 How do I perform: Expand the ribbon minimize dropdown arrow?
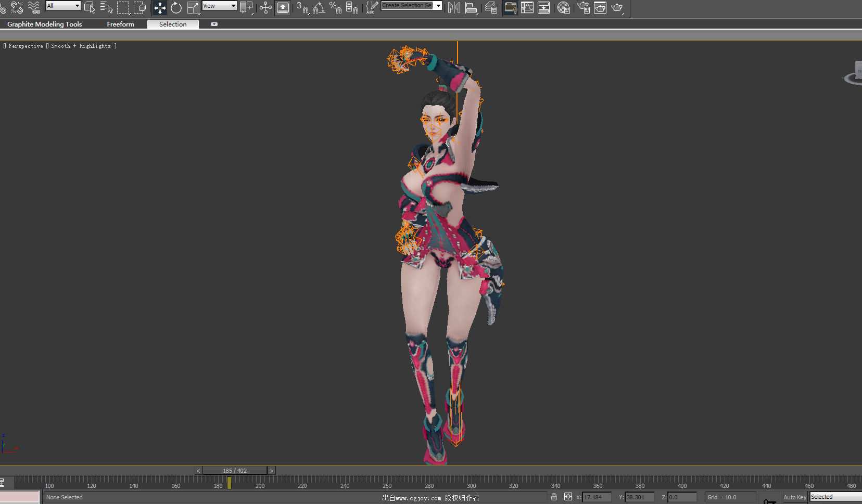[214, 24]
